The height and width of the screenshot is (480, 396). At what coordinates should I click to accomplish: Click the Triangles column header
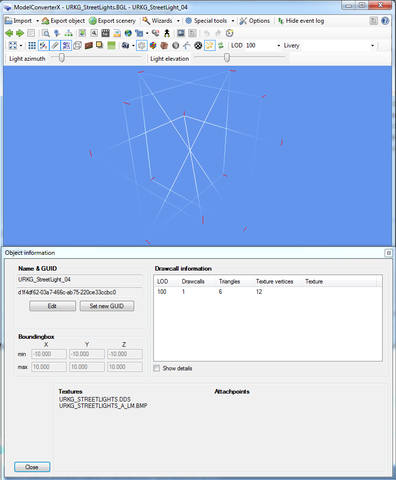pyautogui.click(x=229, y=281)
